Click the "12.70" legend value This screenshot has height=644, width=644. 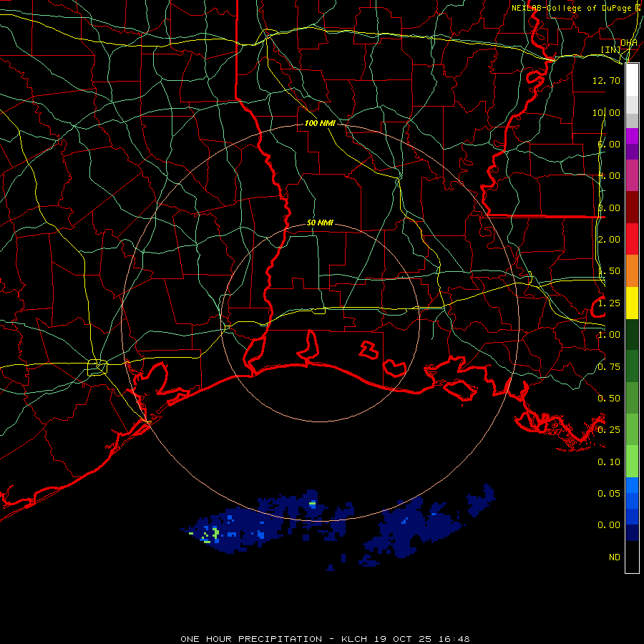coord(606,80)
